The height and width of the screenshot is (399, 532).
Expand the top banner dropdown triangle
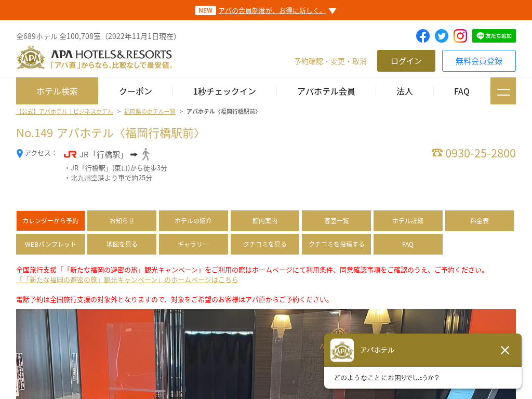tap(332, 11)
